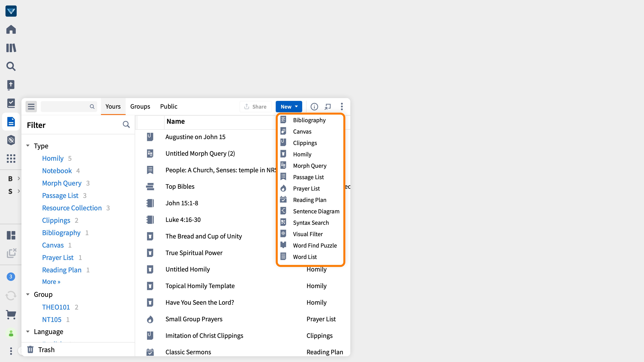The height and width of the screenshot is (362, 644).
Task: Open the Trash at the bottom
Action: pos(46,349)
